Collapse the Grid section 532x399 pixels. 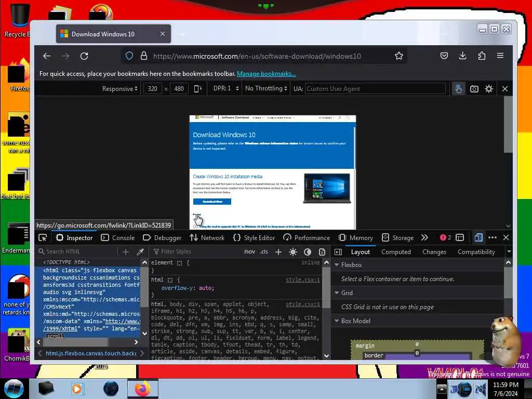[x=337, y=292]
